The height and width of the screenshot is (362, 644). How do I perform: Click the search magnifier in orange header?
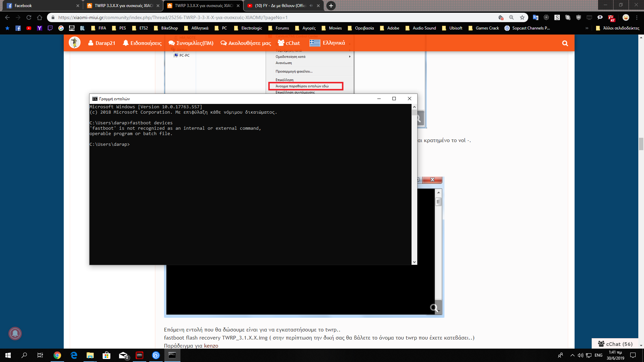point(565,43)
